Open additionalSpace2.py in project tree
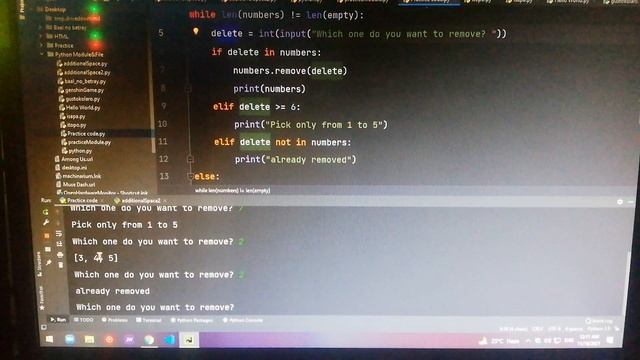The width and height of the screenshot is (640, 360). [84, 72]
